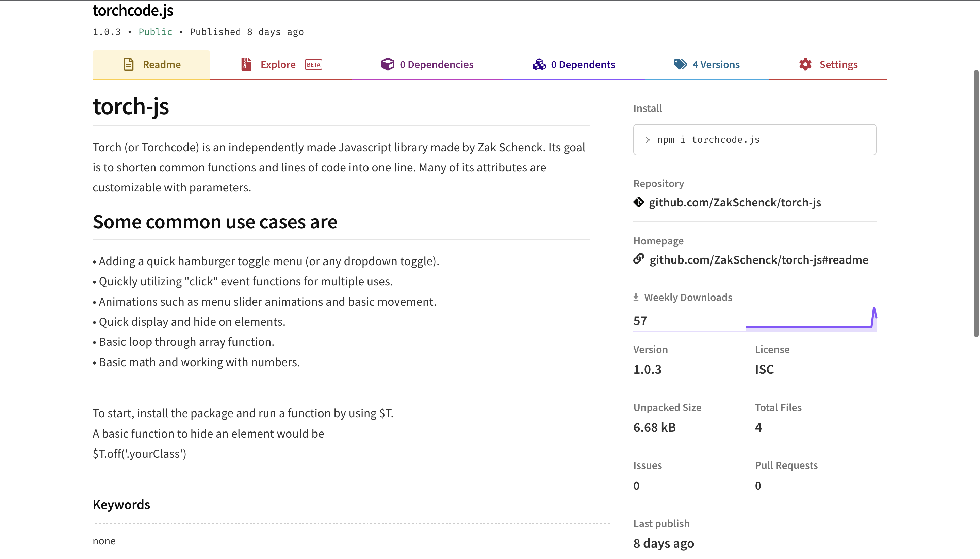The width and height of the screenshot is (980, 559).
Task: Click the Pull Requests count 0
Action: (757, 486)
